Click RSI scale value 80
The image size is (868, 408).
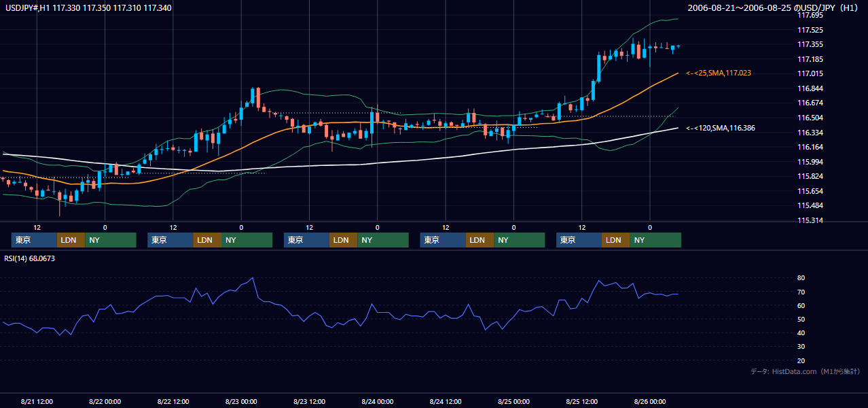(801, 278)
